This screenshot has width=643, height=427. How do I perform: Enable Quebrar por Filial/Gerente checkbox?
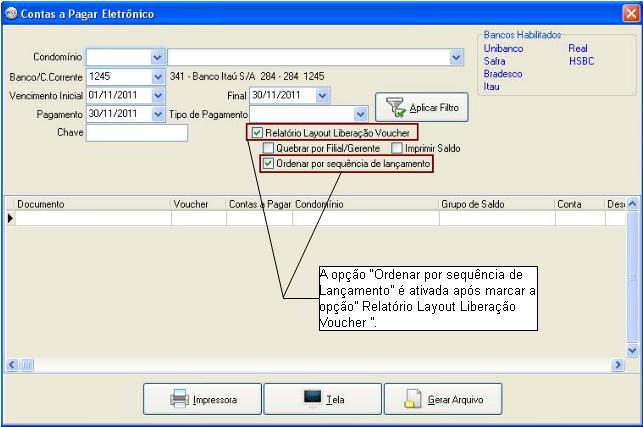coord(268,148)
